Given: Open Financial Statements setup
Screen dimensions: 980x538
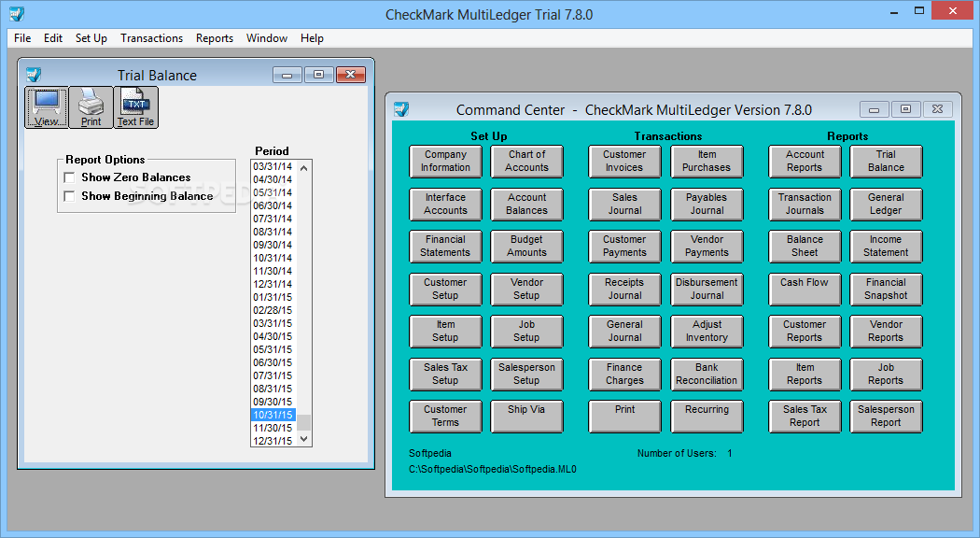Looking at the screenshot, I should pyautogui.click(x=445, y=247).
